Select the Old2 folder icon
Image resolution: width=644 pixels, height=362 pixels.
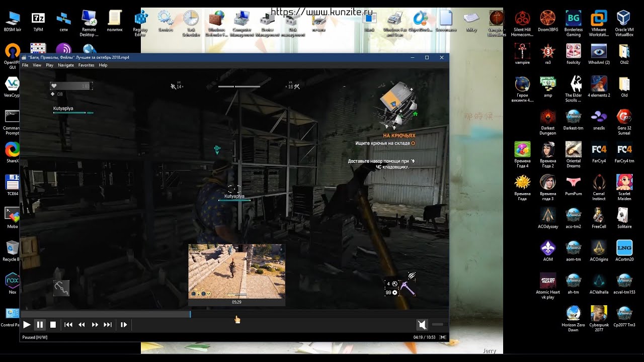624,54
